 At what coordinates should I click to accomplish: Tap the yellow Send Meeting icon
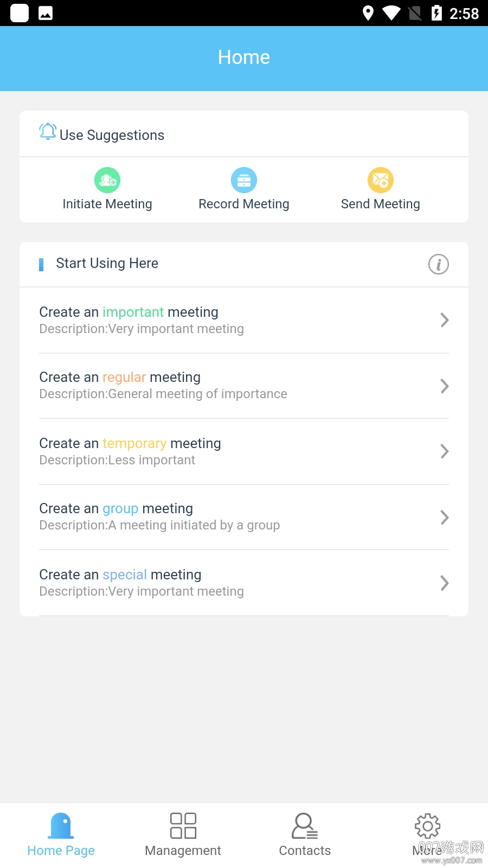(381, 180)
